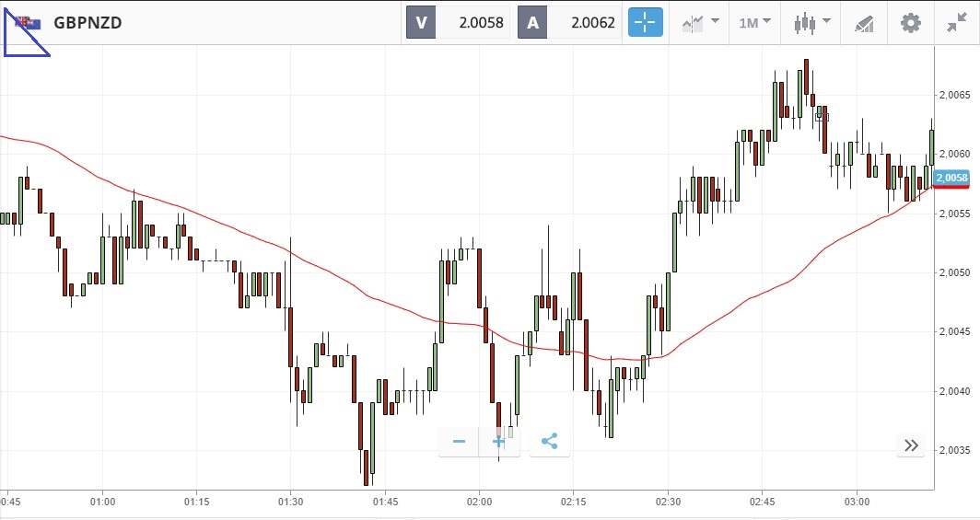Click the A buy price 2.0062 button

tap(569, 22)
